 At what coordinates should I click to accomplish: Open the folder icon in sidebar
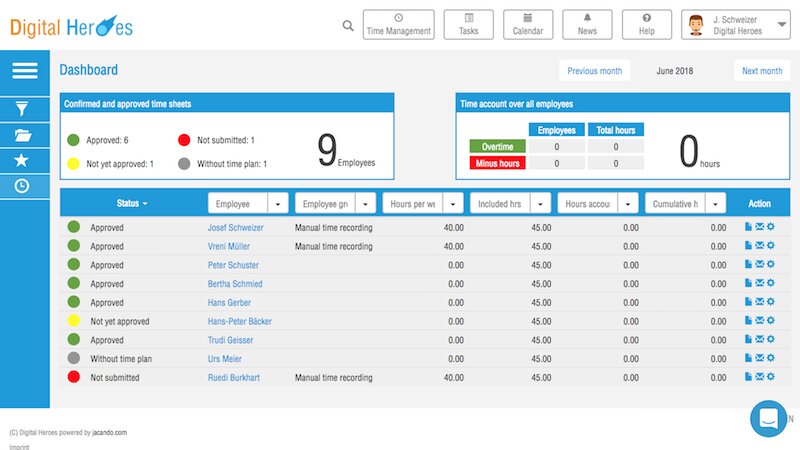24,135
